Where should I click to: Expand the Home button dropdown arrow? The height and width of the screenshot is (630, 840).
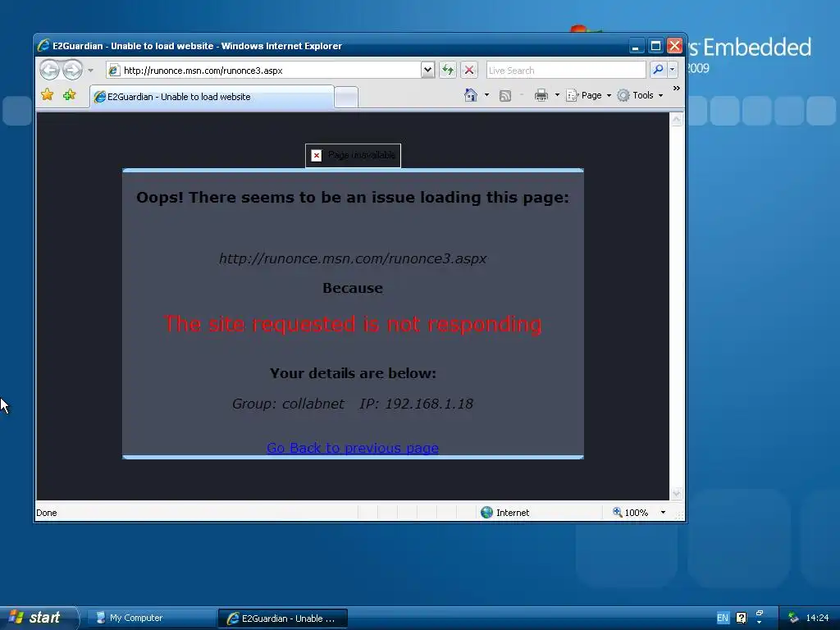(x=486, y=95)
